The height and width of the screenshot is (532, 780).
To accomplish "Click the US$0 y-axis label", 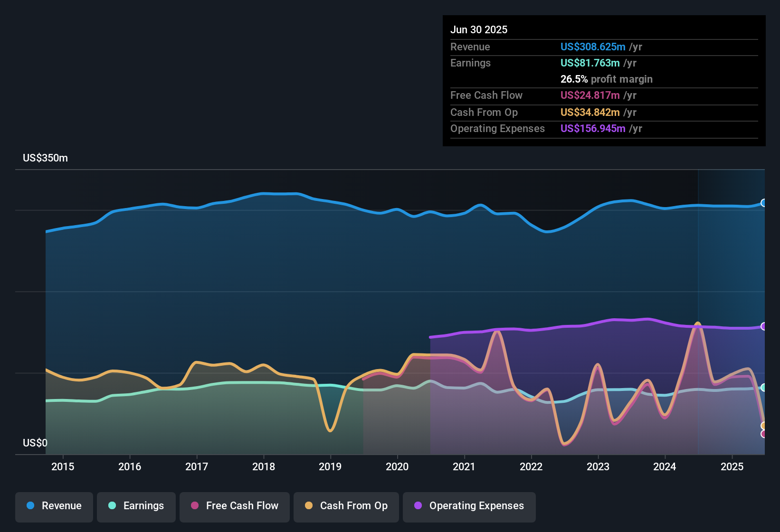I will click(x=35, y=443).
